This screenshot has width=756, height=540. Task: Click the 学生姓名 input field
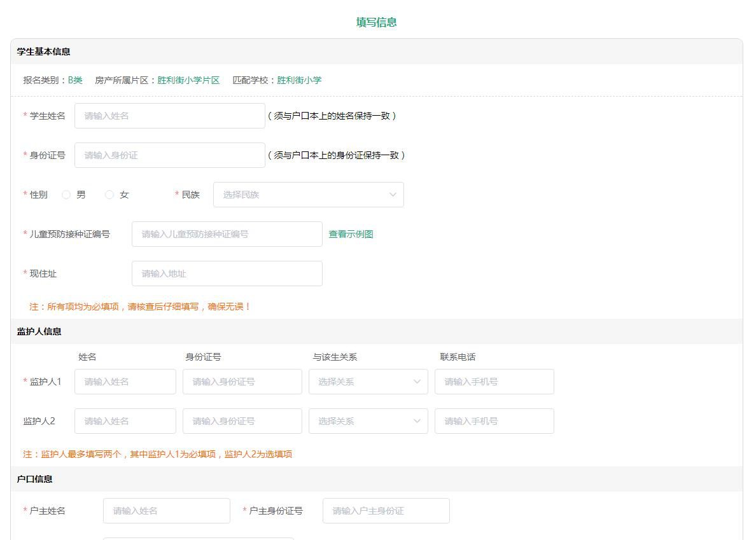(169, 116)
